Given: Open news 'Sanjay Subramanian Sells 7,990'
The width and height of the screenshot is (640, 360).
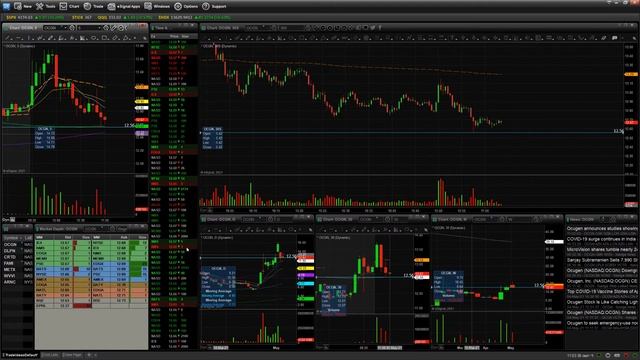Looking at the screenshot, I should pyautogui.click(x=602, y=260).
